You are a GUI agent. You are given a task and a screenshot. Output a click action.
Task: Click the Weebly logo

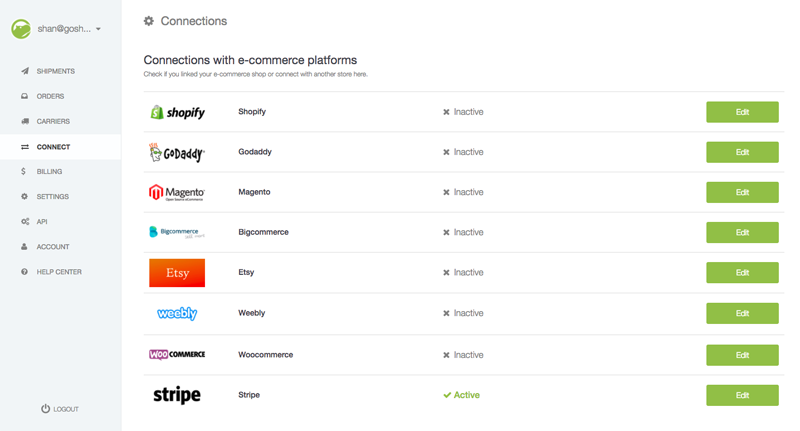(177, 313)
